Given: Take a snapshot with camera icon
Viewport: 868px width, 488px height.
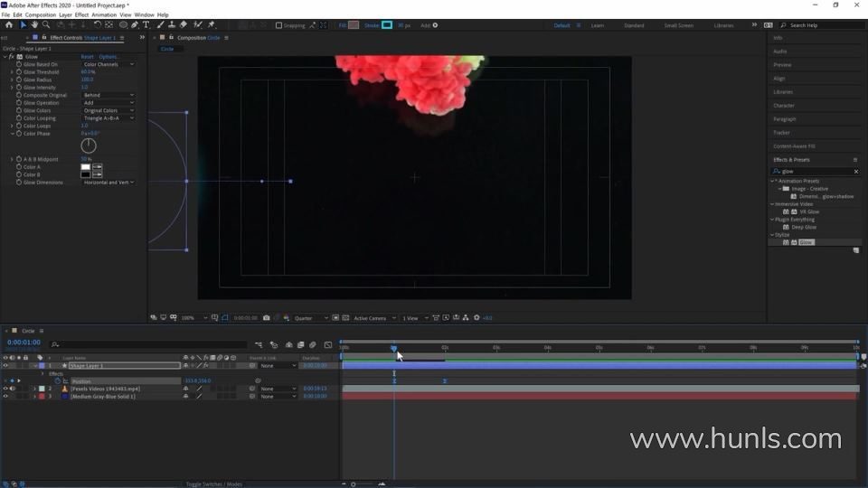Looking at the screenshot, I should point(266,318).
